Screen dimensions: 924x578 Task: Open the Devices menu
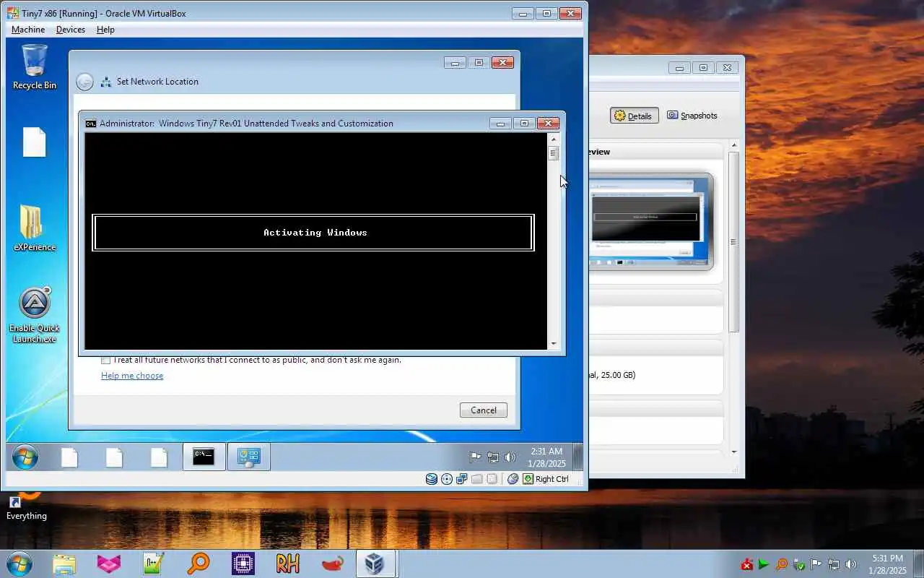(x=70, y=30)
